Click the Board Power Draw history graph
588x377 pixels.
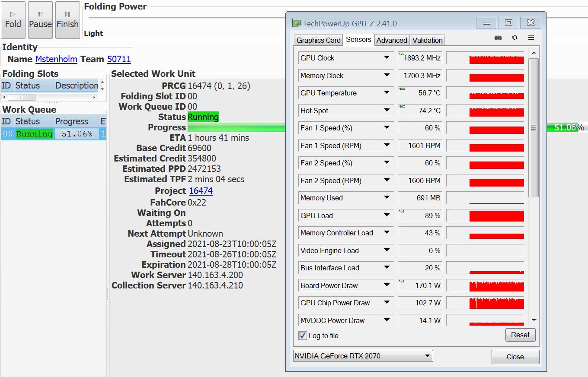(485, 285)
